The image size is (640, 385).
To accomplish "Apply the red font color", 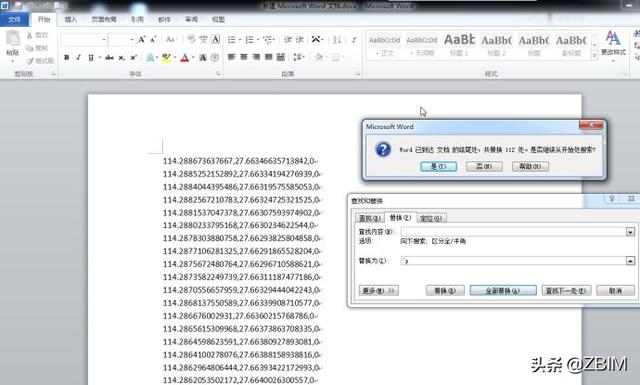I will pos(184,58).
